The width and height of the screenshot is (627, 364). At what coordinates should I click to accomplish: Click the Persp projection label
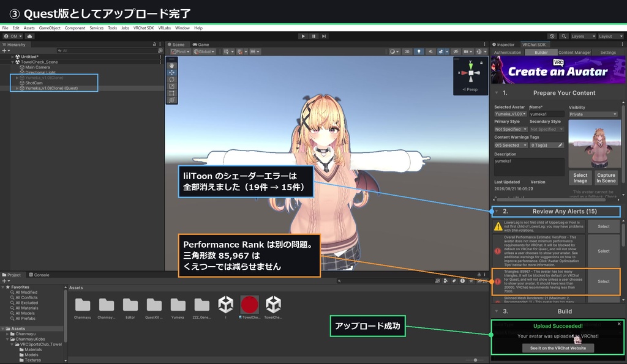pyautogui.click(x=470, y=89)
